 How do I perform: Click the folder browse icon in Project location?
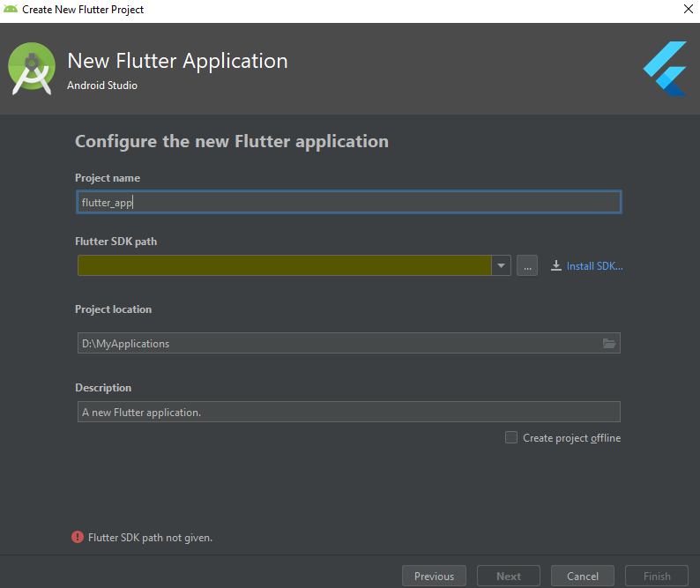[609, 343]
